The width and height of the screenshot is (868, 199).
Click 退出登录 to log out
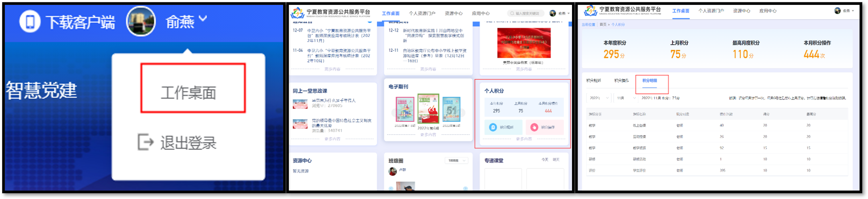(188, 143)
